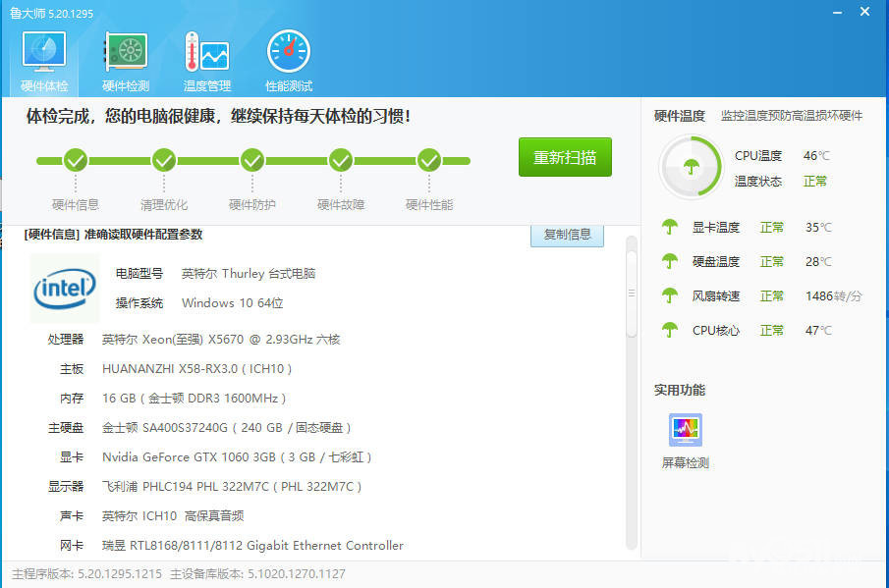This screenshot has width=889, height=588.
Task: Click the CPU temperature umbrella gauge
Action: point(691,168)
